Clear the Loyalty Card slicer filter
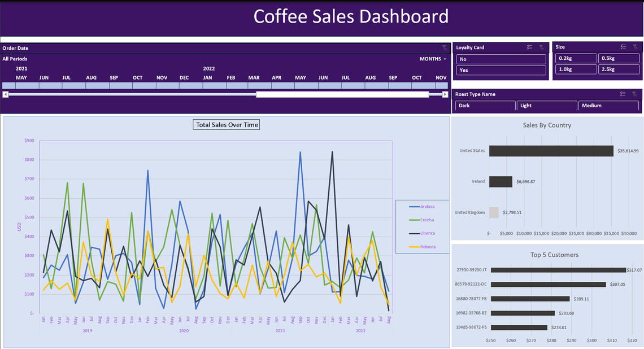Image resolution: width=644 pixels, height=349 pixels. pos(541,47)
